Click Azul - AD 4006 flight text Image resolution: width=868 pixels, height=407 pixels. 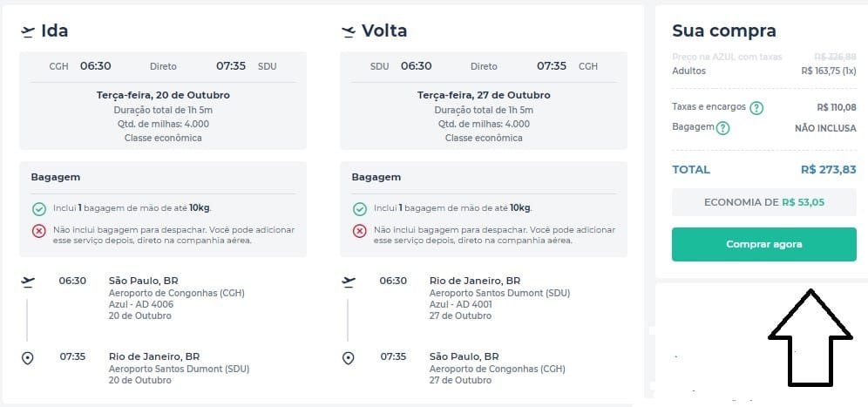[x=141, y=304]
